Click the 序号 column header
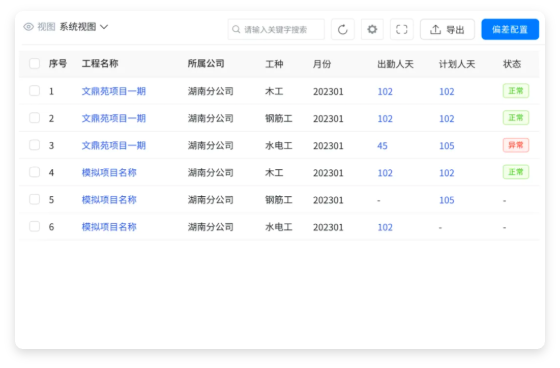Screen dimensions: 560x368 (x=58, y=64)
